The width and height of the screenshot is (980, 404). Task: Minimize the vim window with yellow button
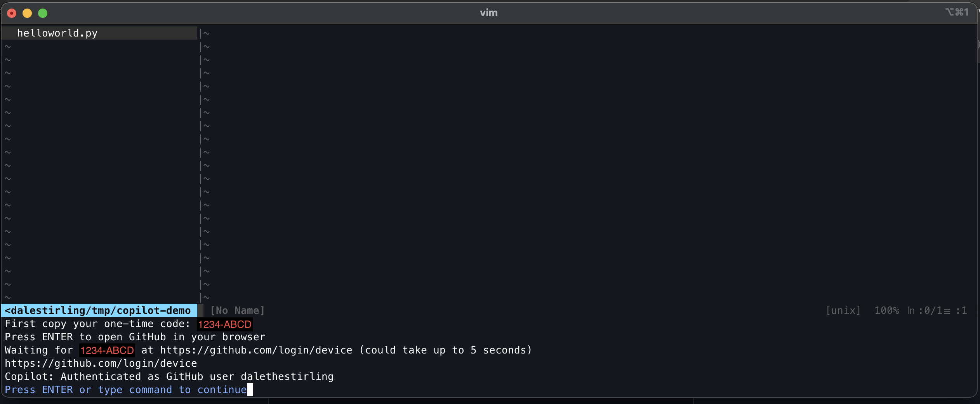coord(27,14)
